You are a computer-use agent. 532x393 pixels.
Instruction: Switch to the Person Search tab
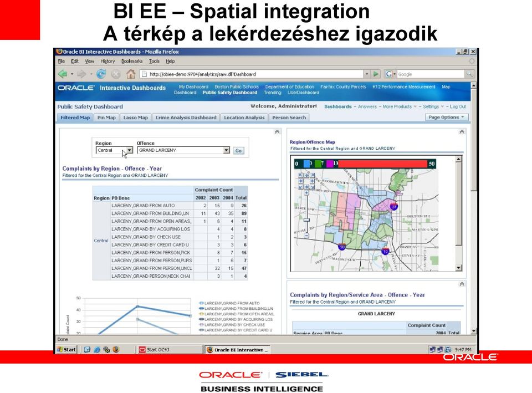tap(289, 118)
